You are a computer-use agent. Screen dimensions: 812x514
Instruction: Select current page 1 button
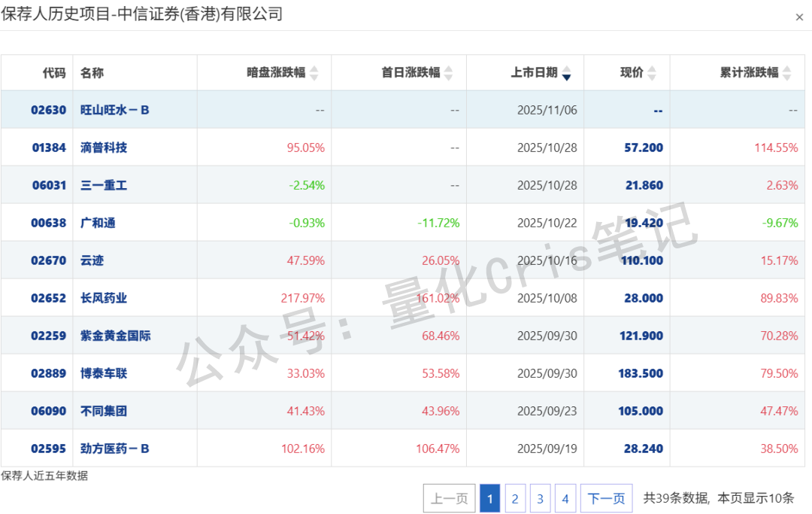click(x=490, y=498)
